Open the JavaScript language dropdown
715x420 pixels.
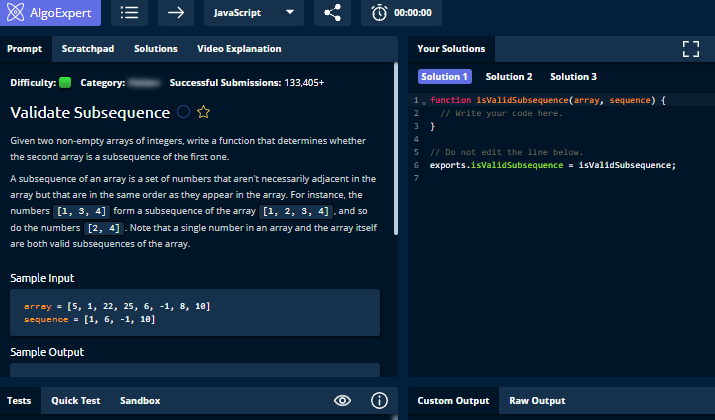coord(254,13)
